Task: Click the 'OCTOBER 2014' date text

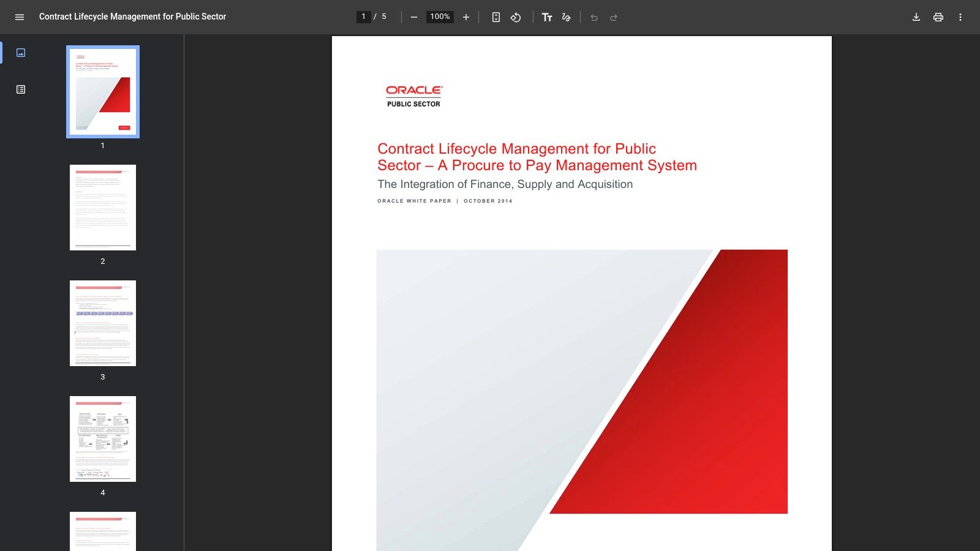Action: pos(488,201)
